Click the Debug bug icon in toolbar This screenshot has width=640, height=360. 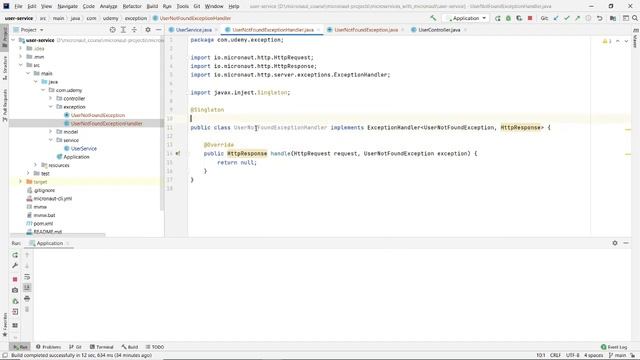508,18
